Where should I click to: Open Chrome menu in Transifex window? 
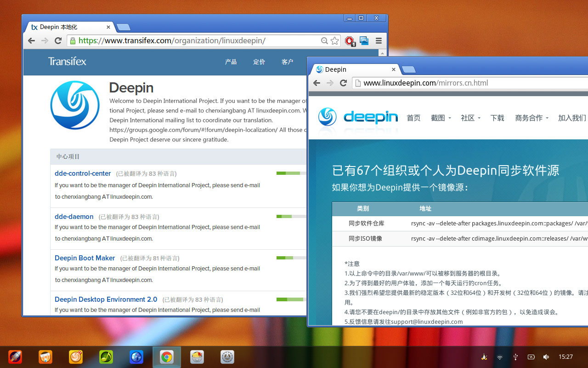pyautogui.click(x=379, y=40)
